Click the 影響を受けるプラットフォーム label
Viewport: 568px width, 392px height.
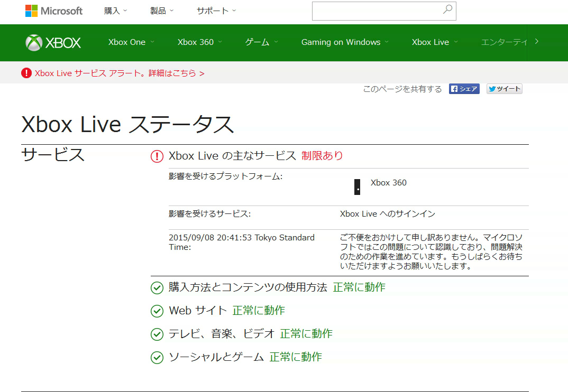(x=226, y=176)
